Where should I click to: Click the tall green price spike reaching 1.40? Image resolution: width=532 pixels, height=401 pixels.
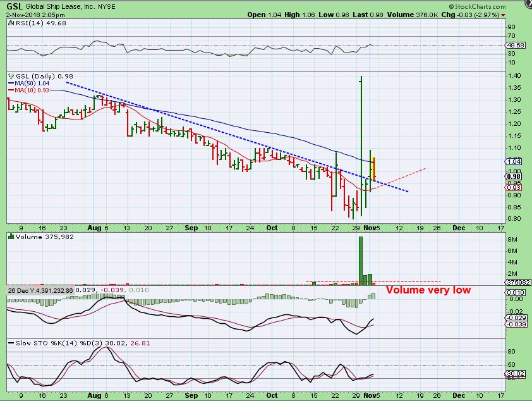(x=361, y=146)
